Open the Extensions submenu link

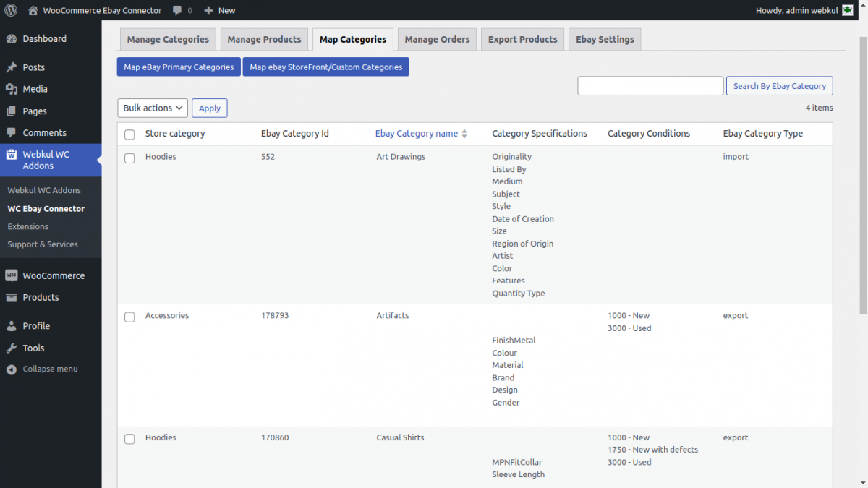coord(28,226)
